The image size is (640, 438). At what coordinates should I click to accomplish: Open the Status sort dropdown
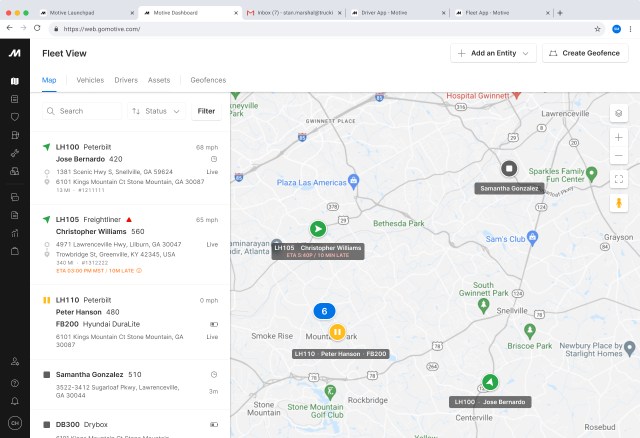tap(157, 111)
